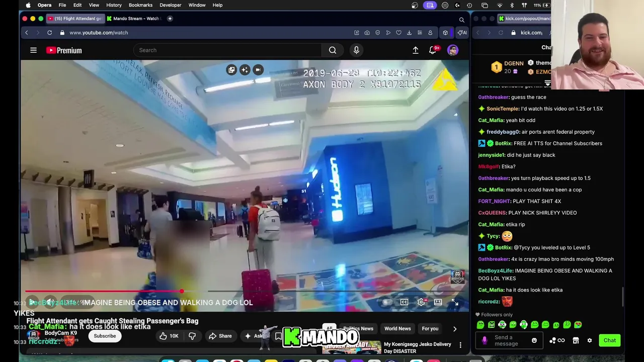
Task: Open Opera extensions cube icon
Action: point(445,33)
